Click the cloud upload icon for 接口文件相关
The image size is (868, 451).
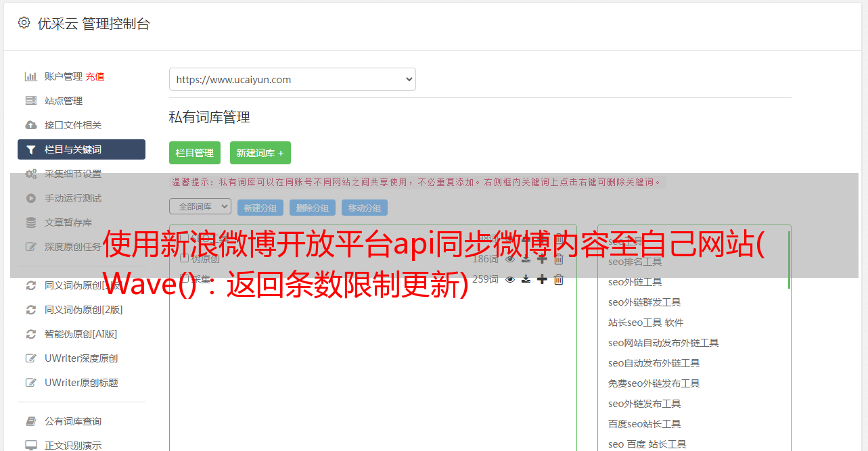(31, 125)
